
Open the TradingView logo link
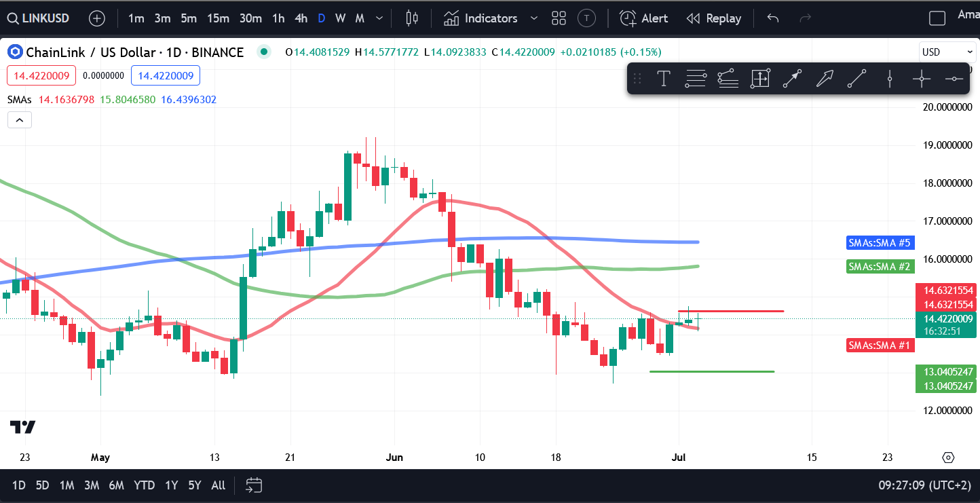point(22,427)
